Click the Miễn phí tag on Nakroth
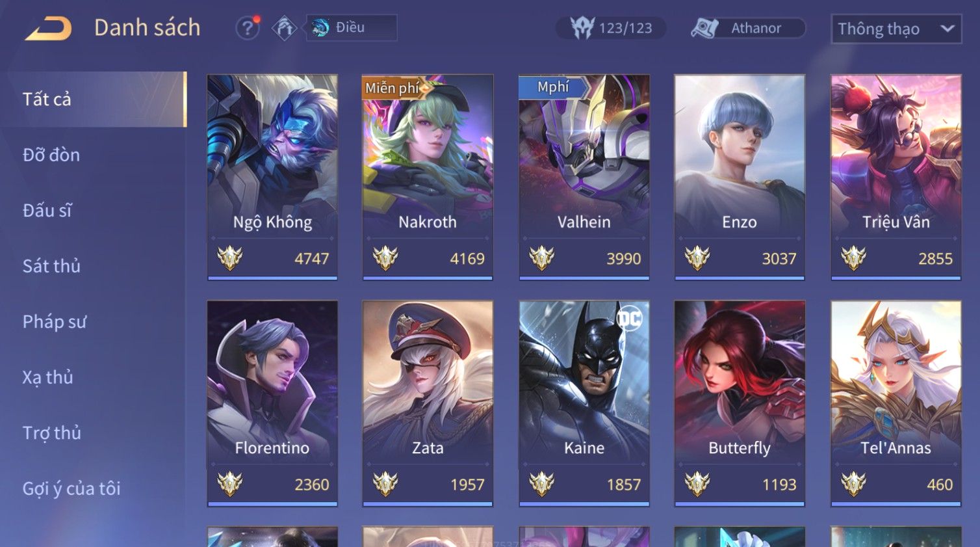The image size is (980, 547). tap(392, 88)
